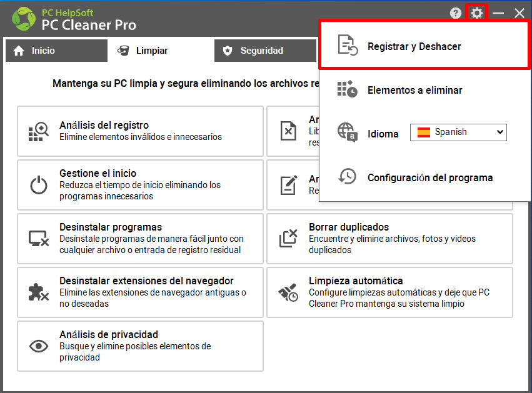The image size is (532, 393).
Task: Open the Idioma language dropdown
Action: 458,132
